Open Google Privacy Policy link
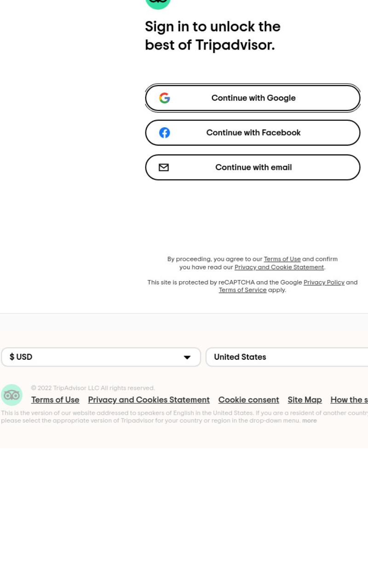368x588 pixels. click(x=324, y=282)
